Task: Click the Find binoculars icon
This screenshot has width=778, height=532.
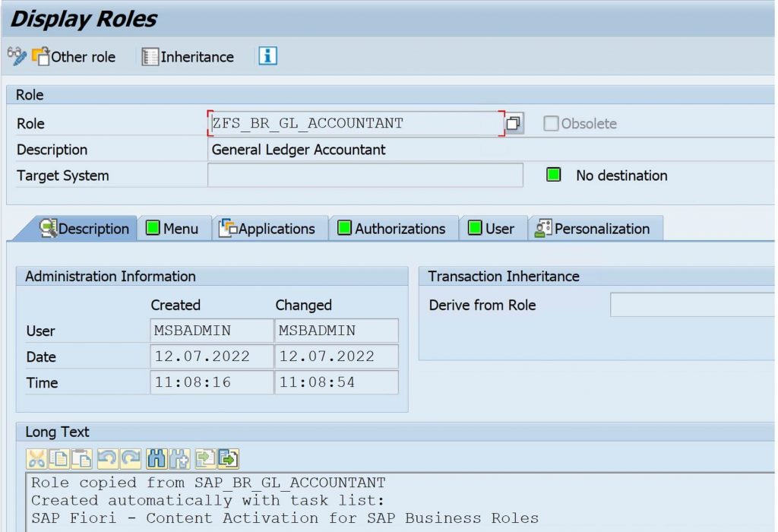Action: tap(157, 459)
